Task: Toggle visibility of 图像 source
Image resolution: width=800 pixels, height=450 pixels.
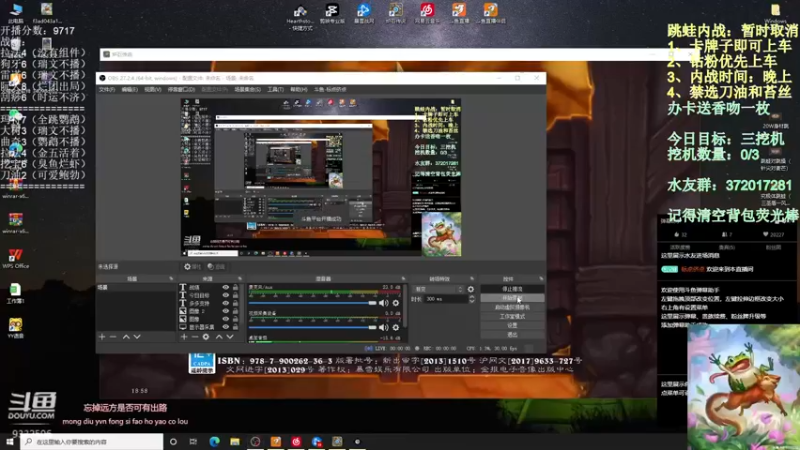Action: tap(226, 319)
